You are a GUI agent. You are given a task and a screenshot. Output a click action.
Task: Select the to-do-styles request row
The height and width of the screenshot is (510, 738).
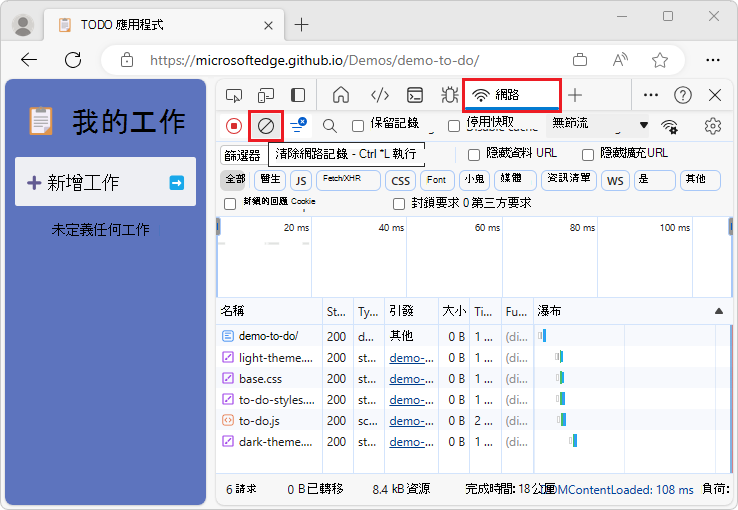tap(473, 400)
